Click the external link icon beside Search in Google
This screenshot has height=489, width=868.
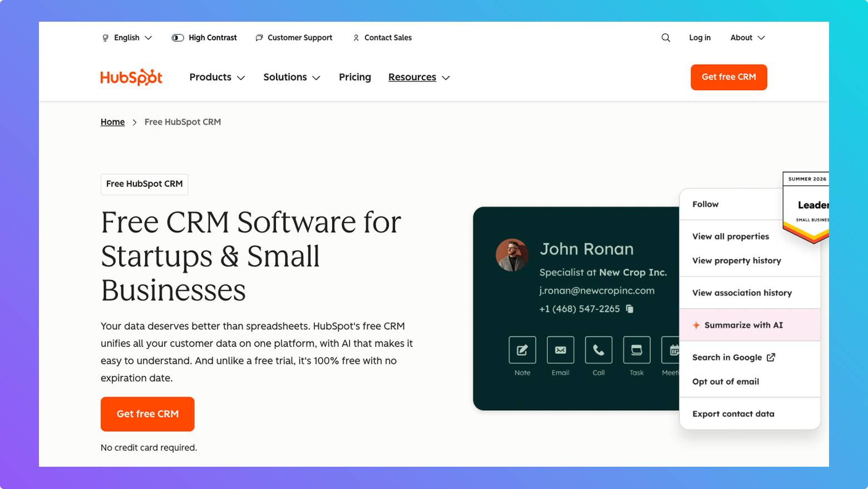(x=771, y=358)
